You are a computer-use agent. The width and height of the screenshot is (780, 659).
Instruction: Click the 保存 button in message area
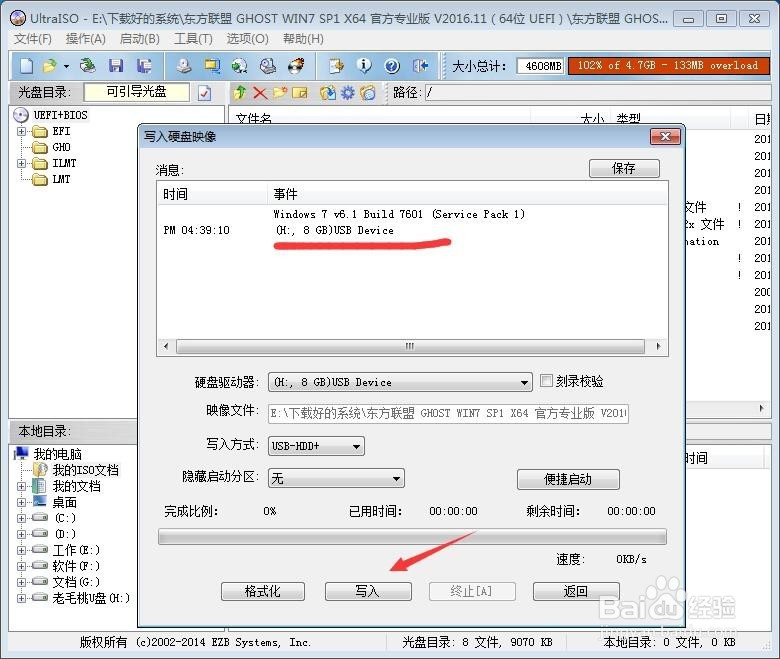click(x=624, y=168)
